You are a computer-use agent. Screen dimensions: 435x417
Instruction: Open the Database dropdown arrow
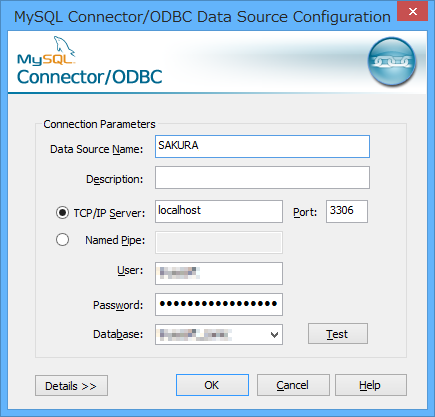(x=274, y=334)
